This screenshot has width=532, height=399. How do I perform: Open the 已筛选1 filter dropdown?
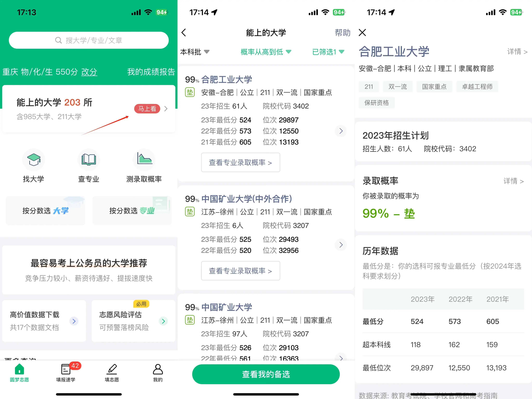tap(328, 52)
